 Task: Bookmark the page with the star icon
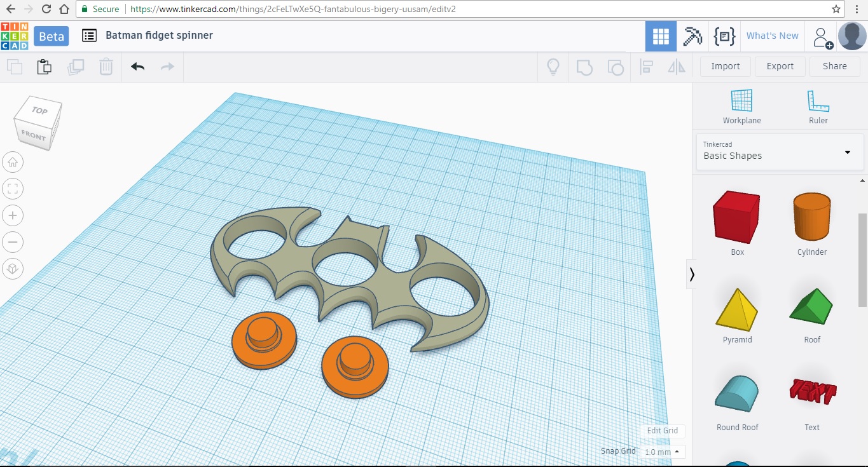[836, 9]
